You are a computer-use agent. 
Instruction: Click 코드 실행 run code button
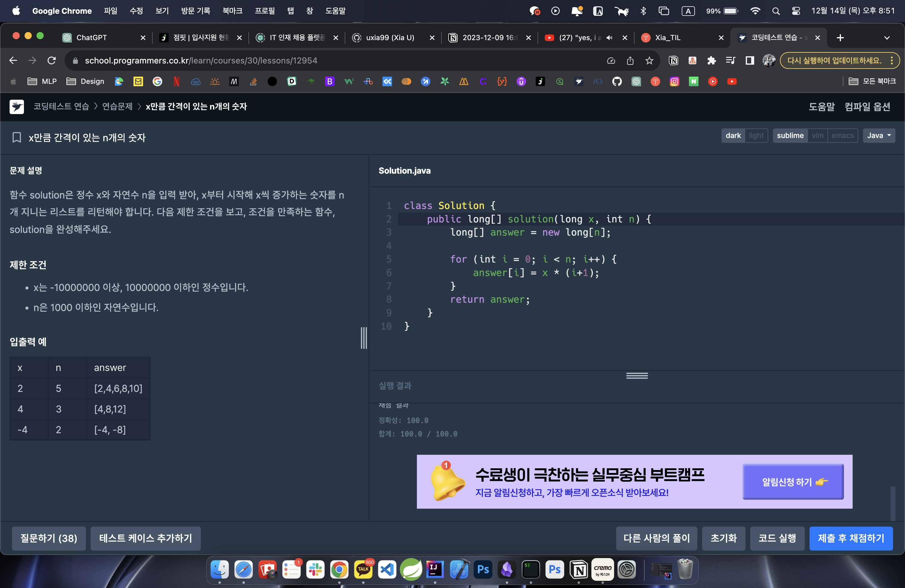(x=777, y=538)
